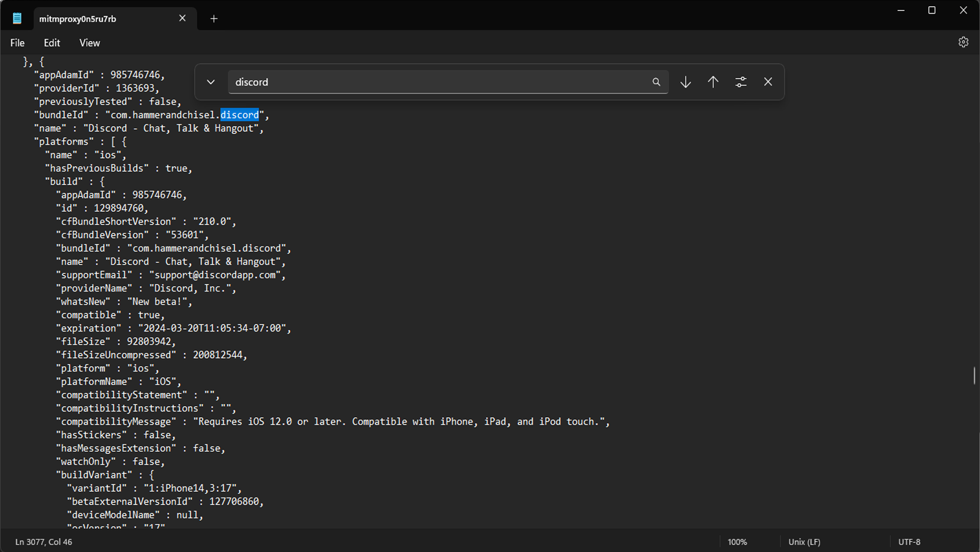Viewport: 980px width, 552px height.
Task: Maximize the Notepad window
Action: point(932,10)
